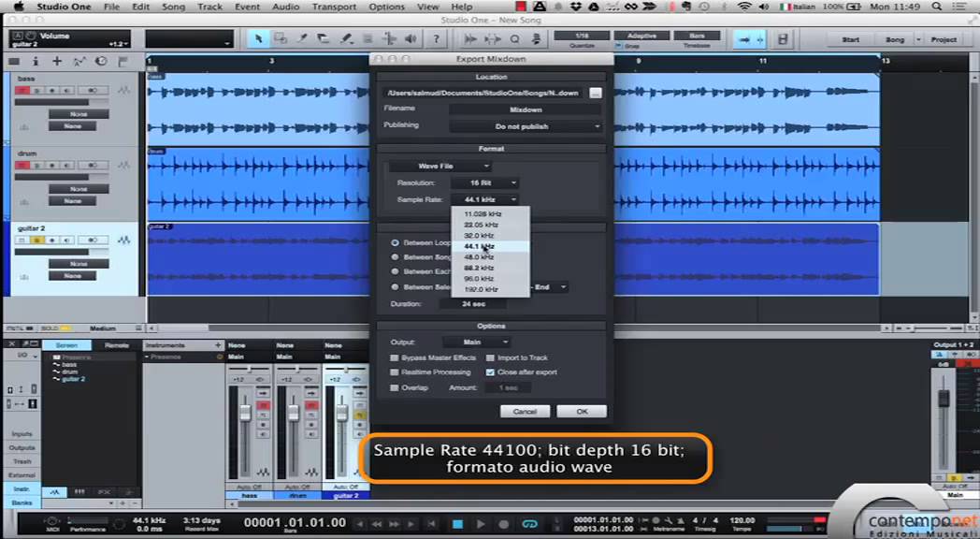Image resolution: width=980 pixels, height=539 pixels.
Task: Click the record button in transport
Action: 504,524
